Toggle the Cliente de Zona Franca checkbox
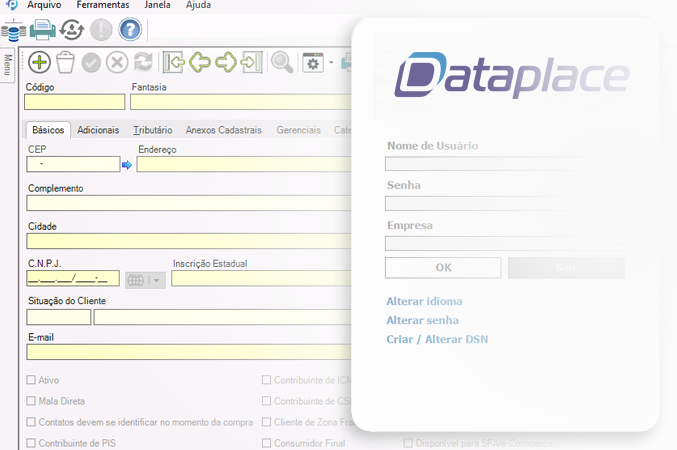This screenshot has width=677, height=450. [266, 421]
